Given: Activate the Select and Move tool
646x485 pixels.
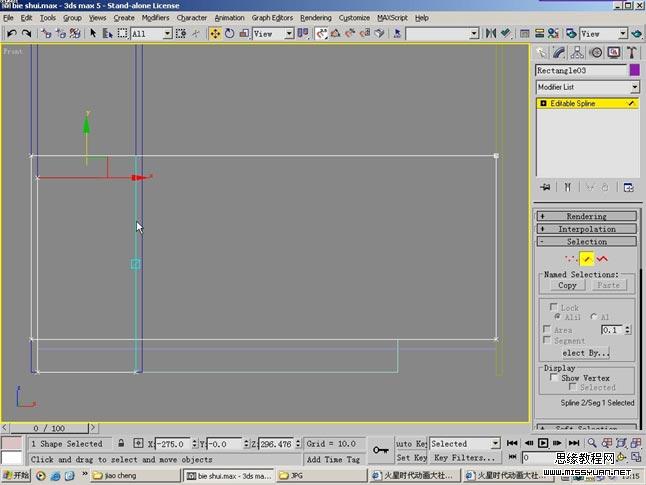Looking at the screenshot, I should click(x=215, y=33).
